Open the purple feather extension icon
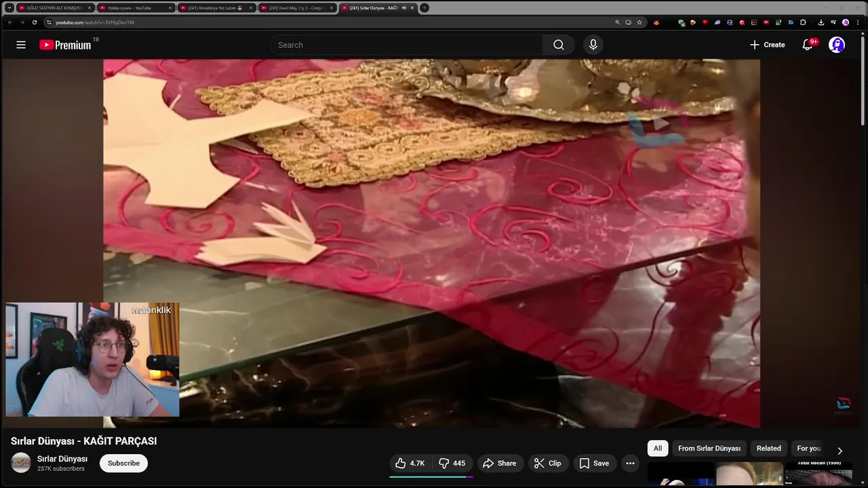This screenshot has height=488, width=868. pyautogui.click(x=717, y=22)
